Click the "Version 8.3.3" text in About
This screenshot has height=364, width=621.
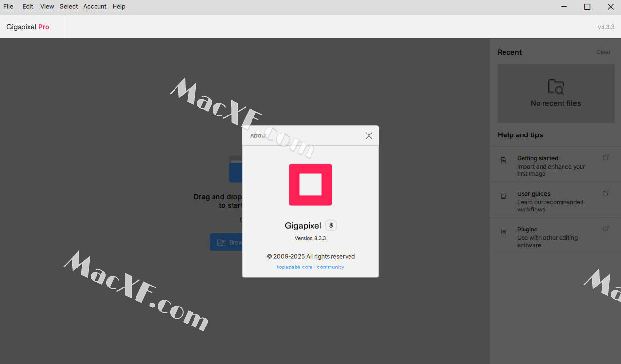(310, 238)
